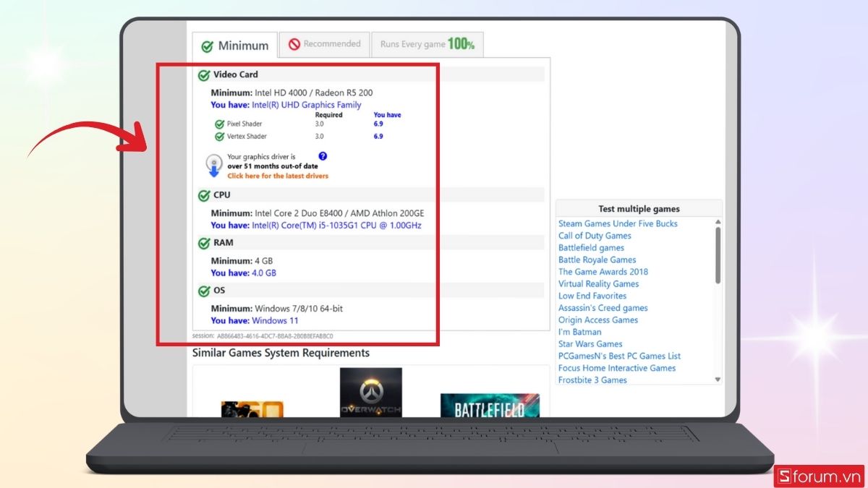
Task: Click Similar Games System Requirements heading
Action: [281, 353]
